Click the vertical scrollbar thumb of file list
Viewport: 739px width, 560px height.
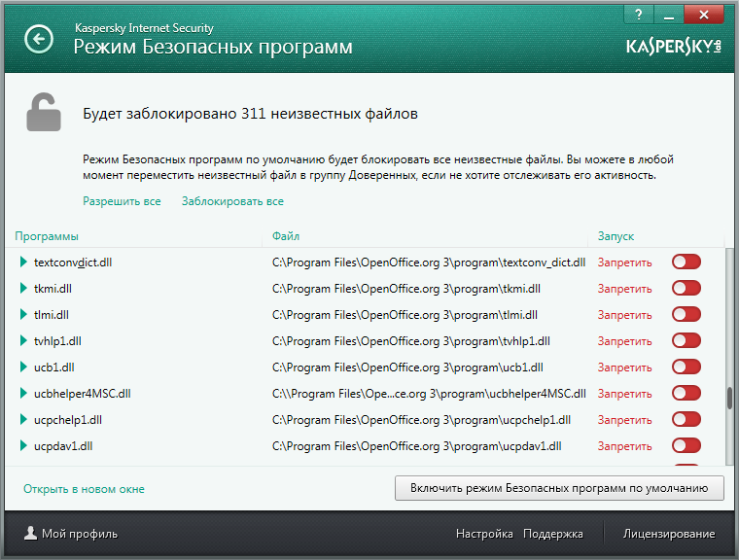pyautogui.click(x=729, y=400)
